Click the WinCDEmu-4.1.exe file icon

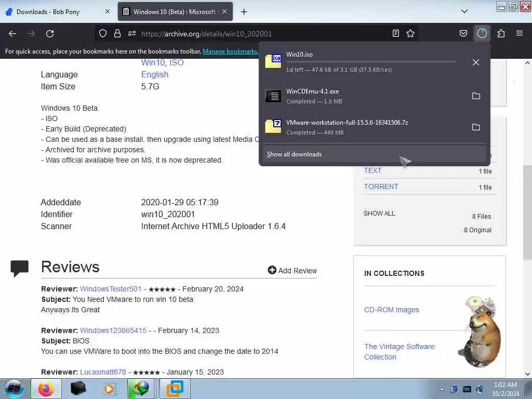coord(273,96)
